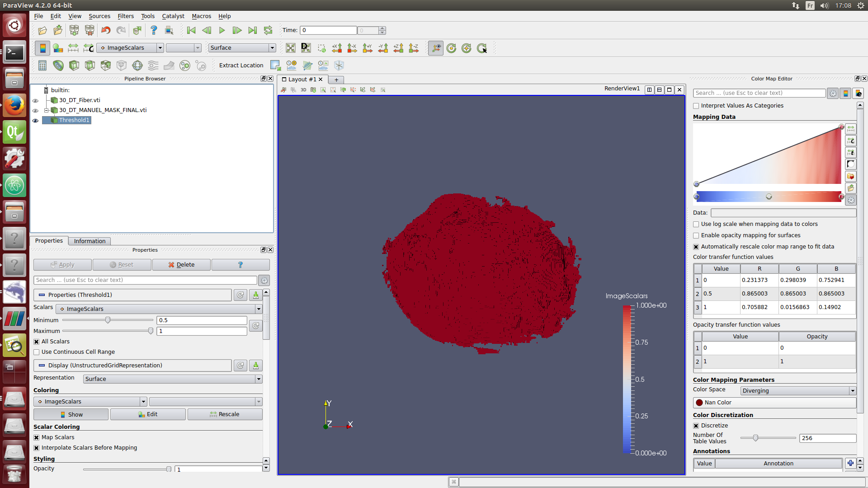Viewport: 868px width, 488px height.
Task: Open the Sources menu
Action: point(99,16)
